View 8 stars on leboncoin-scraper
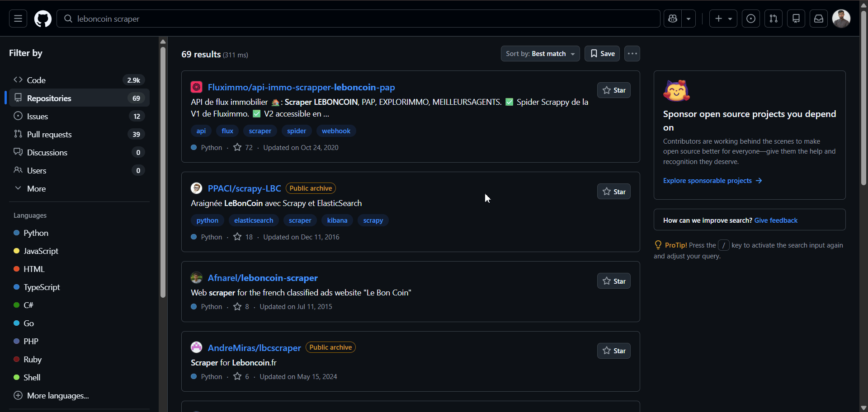The image size is (868, 412). click(x=241, y=306)
